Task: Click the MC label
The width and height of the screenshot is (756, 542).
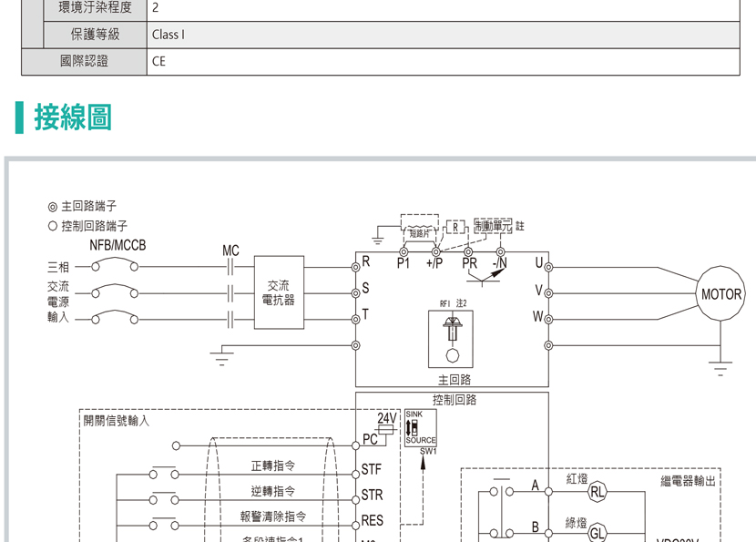Action: coord(230,251)
